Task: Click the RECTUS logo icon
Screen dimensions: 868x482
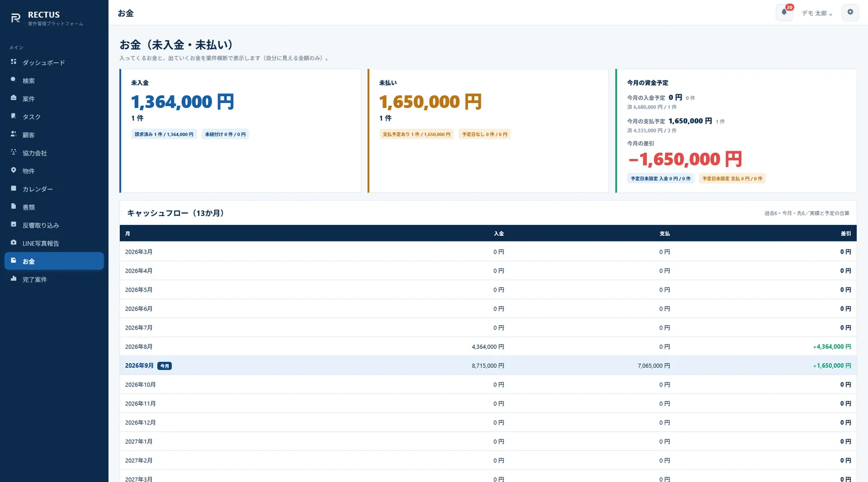Action: tap(16, 18)
